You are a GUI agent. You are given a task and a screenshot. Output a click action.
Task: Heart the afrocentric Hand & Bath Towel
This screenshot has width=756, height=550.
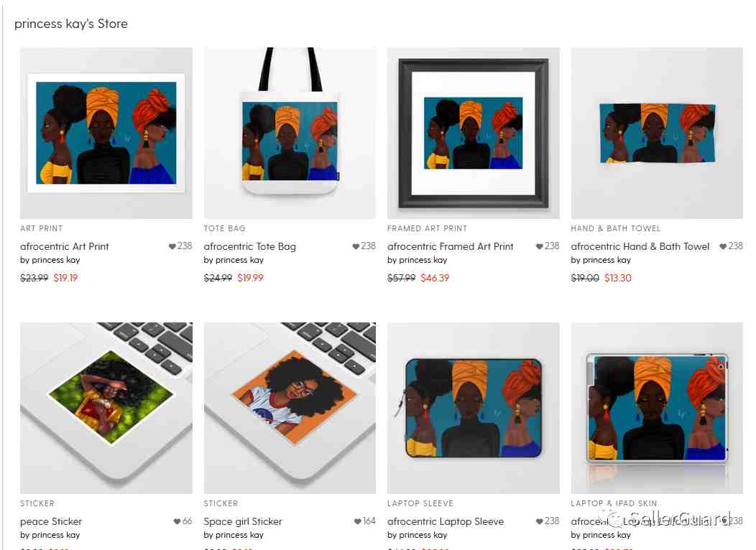(723, 246)
